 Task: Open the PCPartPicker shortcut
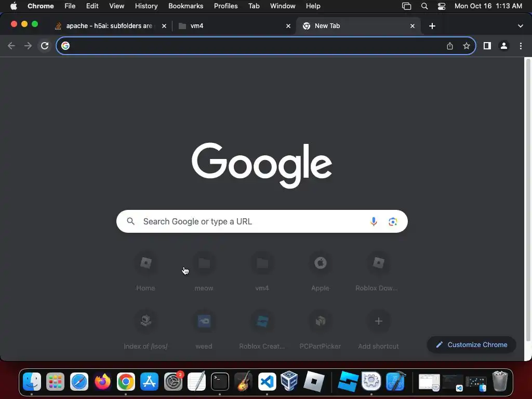pos(320,330)
